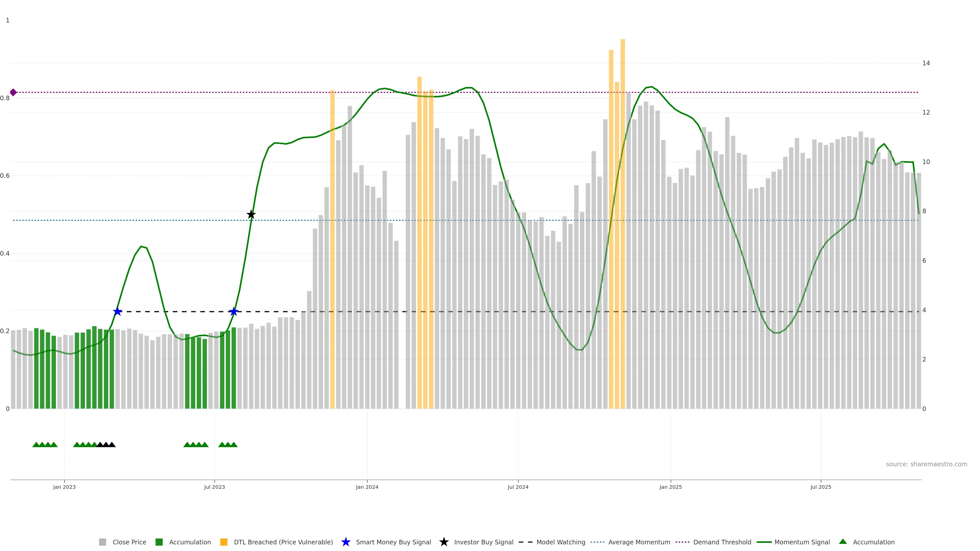
Task: Click the Jan 2024 axis label
Action: [367, 487]
